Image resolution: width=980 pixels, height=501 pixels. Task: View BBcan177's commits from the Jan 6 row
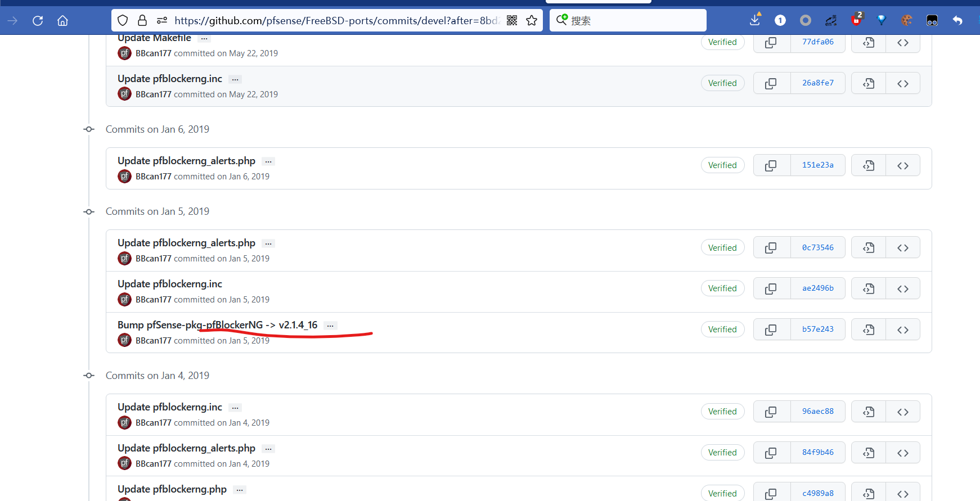pos(154,177)
